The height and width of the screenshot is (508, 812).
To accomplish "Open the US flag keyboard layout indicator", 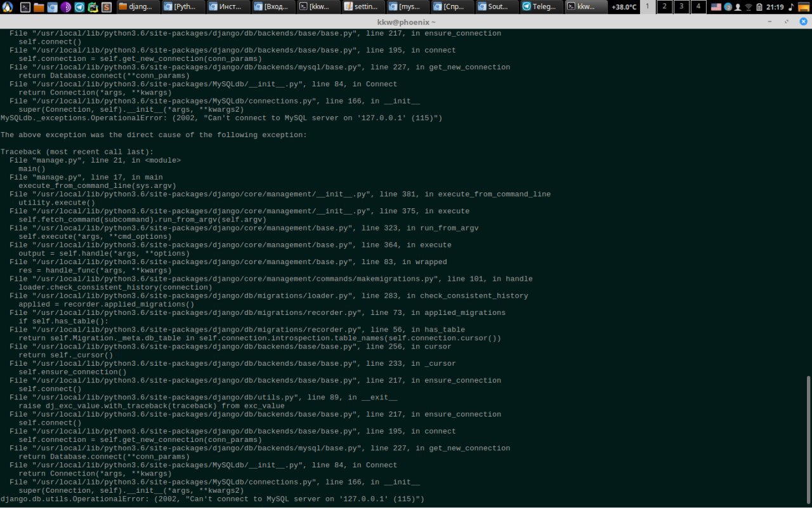I will pyautogui.click(x=716, y=7).
